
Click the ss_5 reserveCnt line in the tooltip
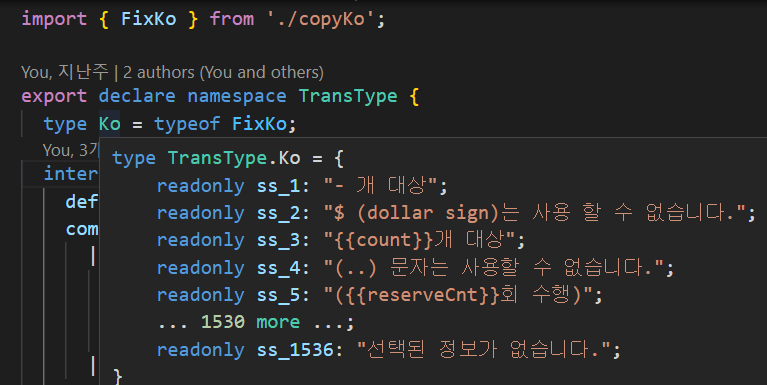[x=380, y=295]
